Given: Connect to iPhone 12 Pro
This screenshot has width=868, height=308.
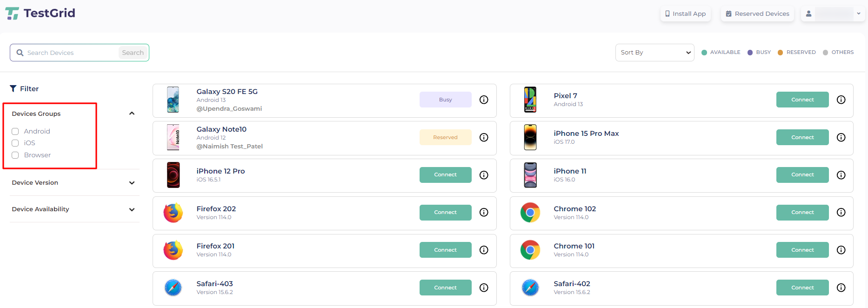Looking at the screenshot, I should click(446, 175).
